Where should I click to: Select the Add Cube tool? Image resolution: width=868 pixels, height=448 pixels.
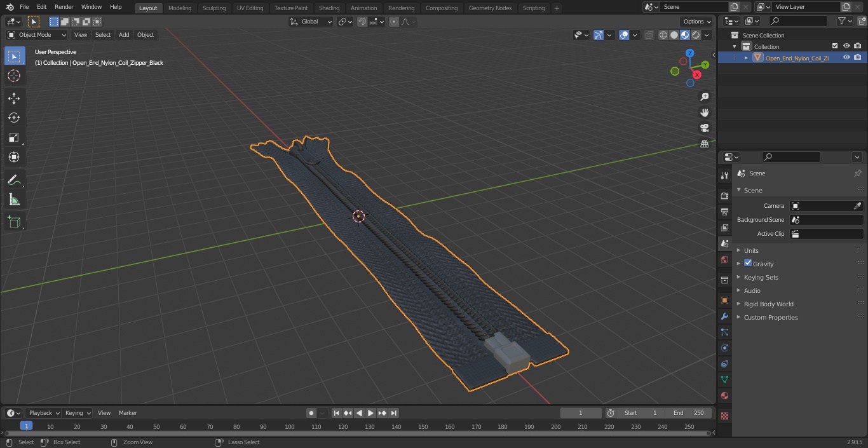pos(14,222)
